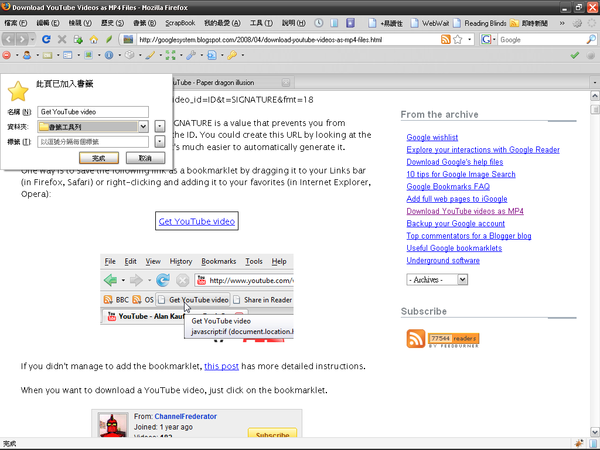The height and width of the screenshot is (450, 600).
Task: Click the bookmark star in address bar
Action: pos(458,39)
